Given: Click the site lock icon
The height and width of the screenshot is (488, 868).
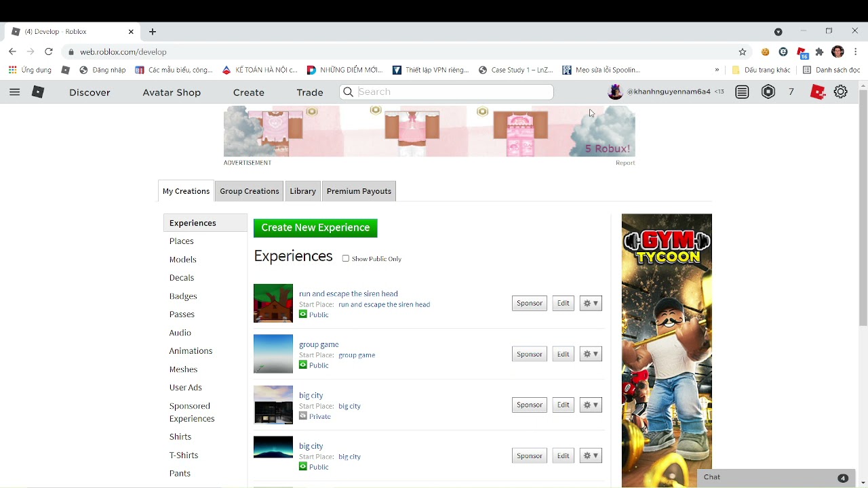Looking at the screenshot, I should pyautogui.click(x=71, y=52).
